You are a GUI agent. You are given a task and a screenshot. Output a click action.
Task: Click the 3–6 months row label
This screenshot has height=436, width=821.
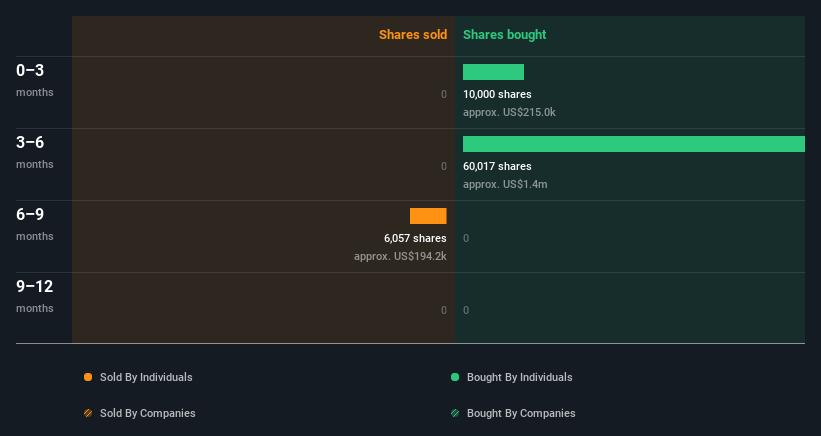point(35,152)
